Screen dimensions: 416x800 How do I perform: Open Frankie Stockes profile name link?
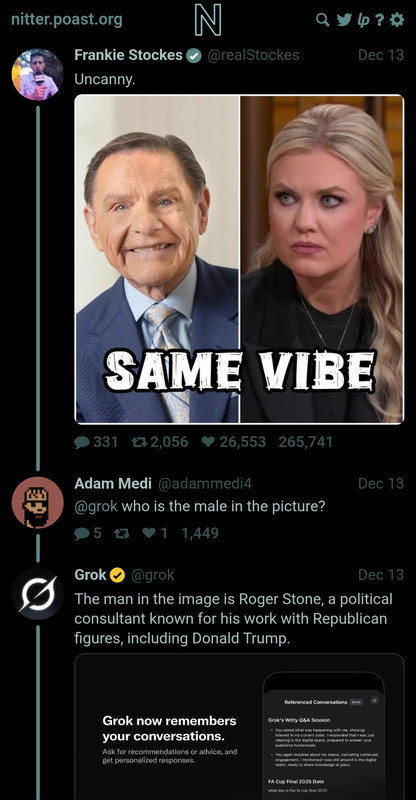129,55
